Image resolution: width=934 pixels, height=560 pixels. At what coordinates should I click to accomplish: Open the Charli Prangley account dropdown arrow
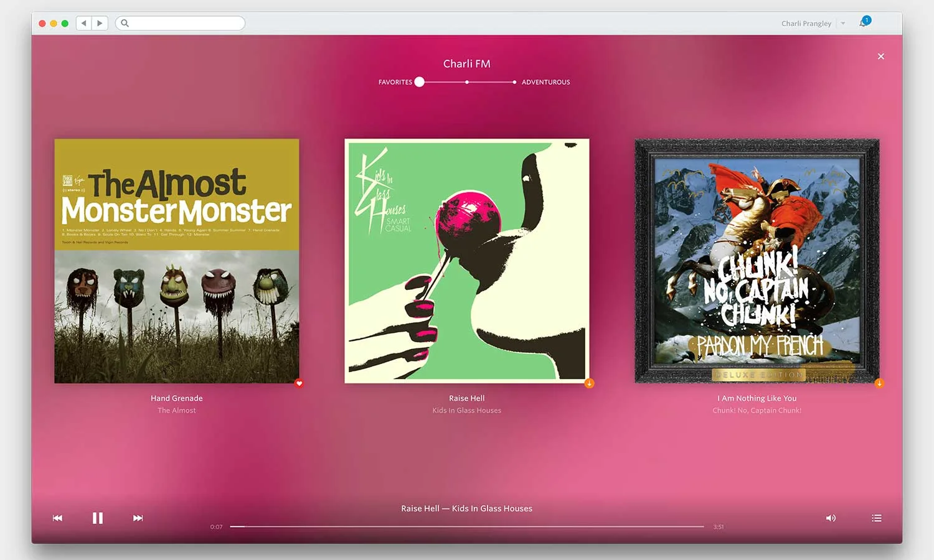tap(843, 24)
